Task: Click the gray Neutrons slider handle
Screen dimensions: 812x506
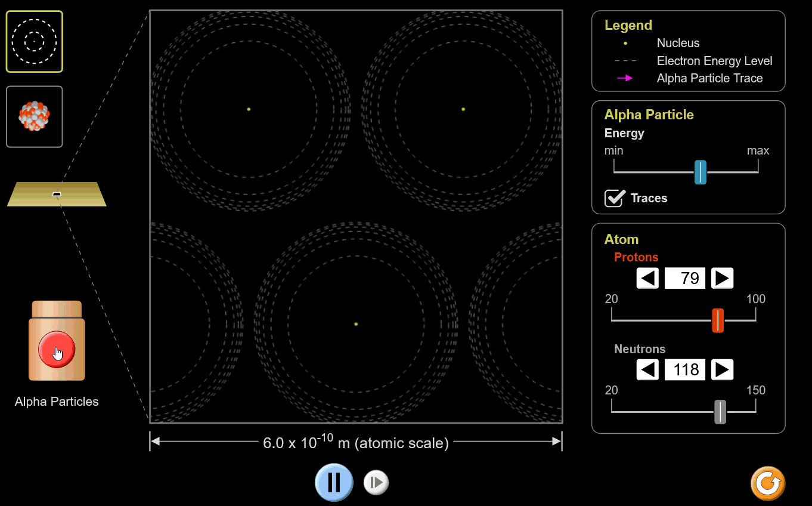Action: pos(720,412)
